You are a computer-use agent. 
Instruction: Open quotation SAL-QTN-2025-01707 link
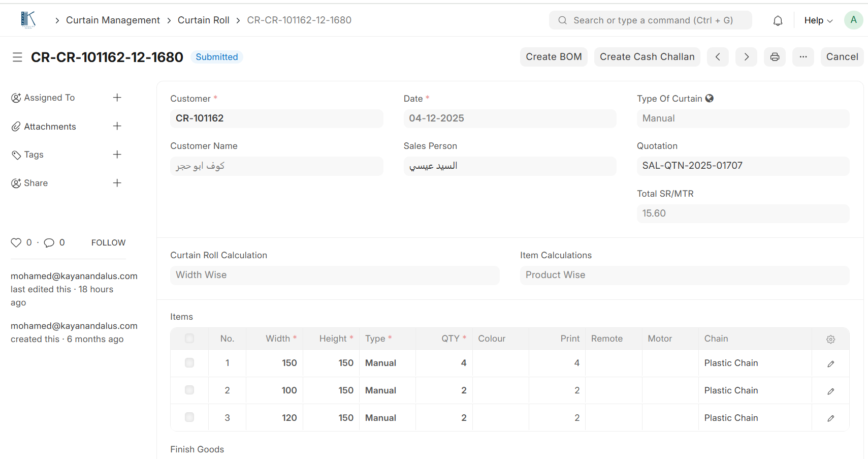tap(692, 166)
